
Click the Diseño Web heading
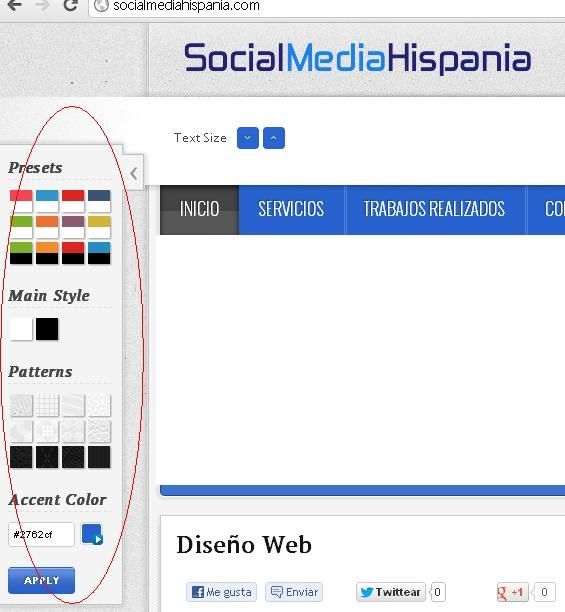point(244,544)
